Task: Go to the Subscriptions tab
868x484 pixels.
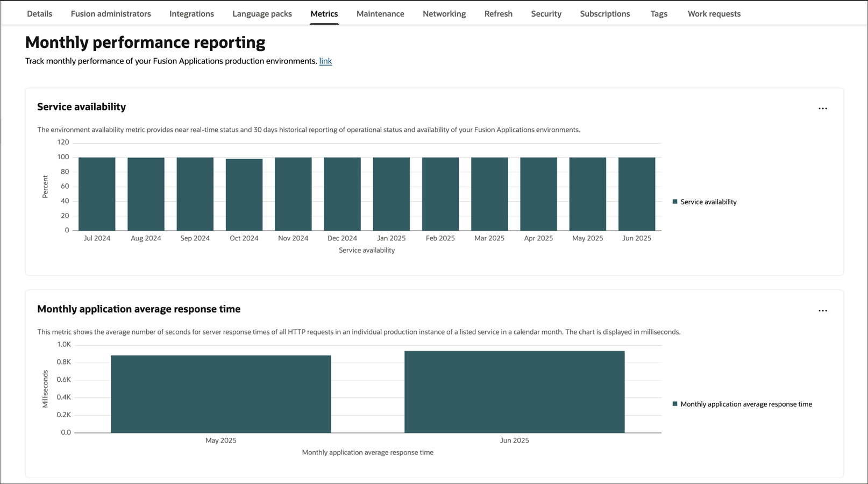Action: pyautogui.click(x=604, y=13)
